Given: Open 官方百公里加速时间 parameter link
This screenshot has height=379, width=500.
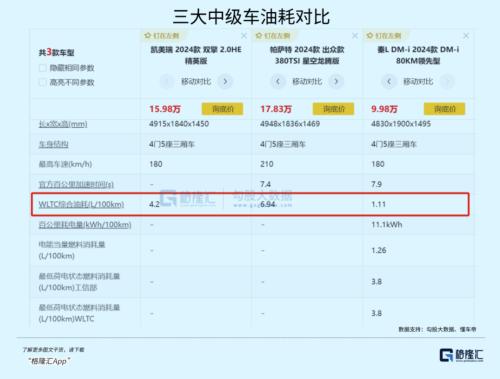Looking at the screenshot, I should (76, 184).
